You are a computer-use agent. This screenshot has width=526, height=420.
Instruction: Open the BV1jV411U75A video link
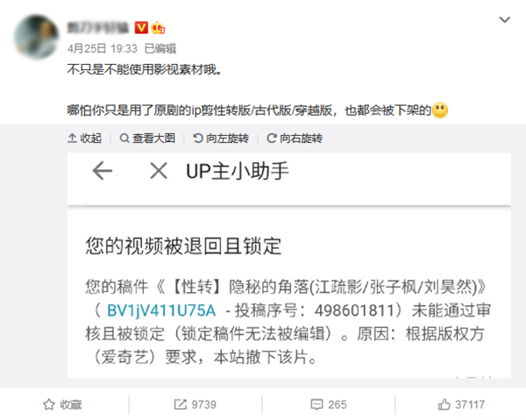(x=161, y=310)
